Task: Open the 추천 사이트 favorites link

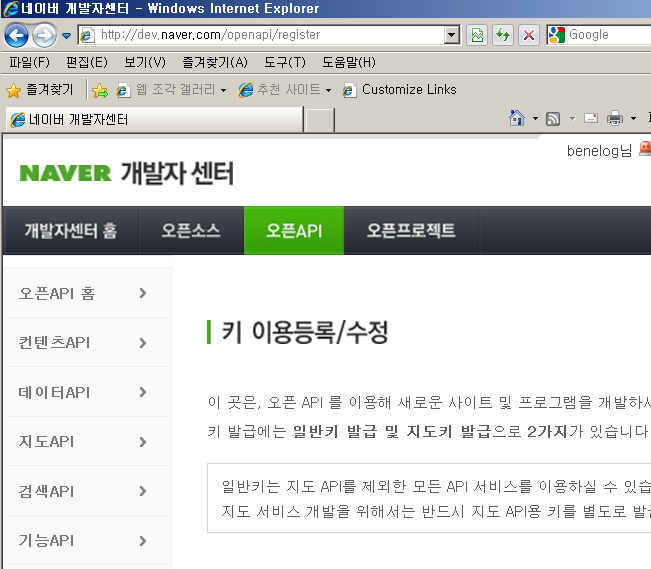Action: 279,90
